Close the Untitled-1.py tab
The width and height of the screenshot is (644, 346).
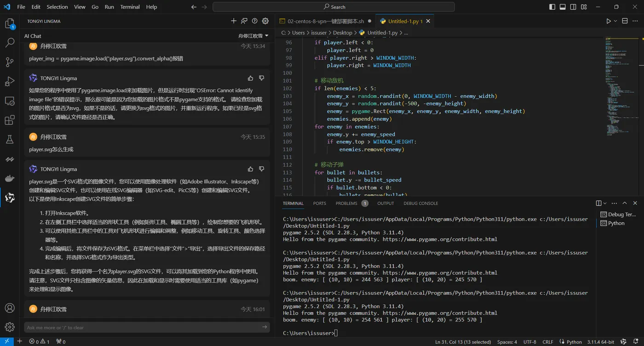428,21
